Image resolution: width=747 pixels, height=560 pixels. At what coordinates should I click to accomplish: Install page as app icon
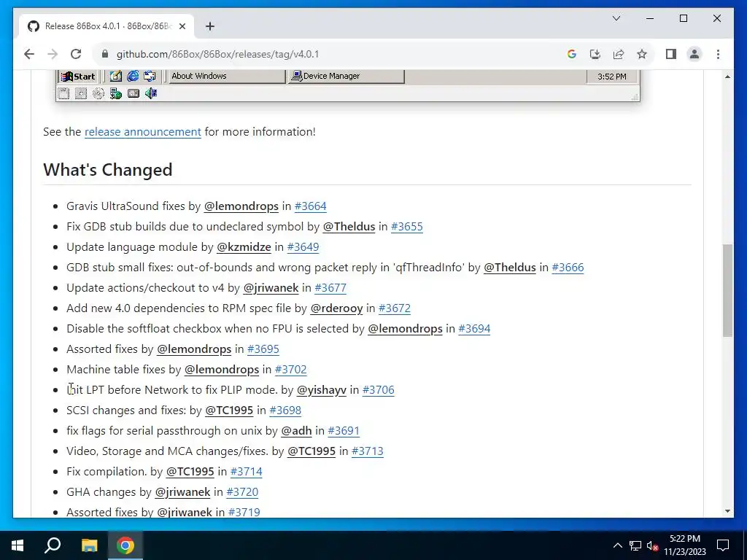595,54
